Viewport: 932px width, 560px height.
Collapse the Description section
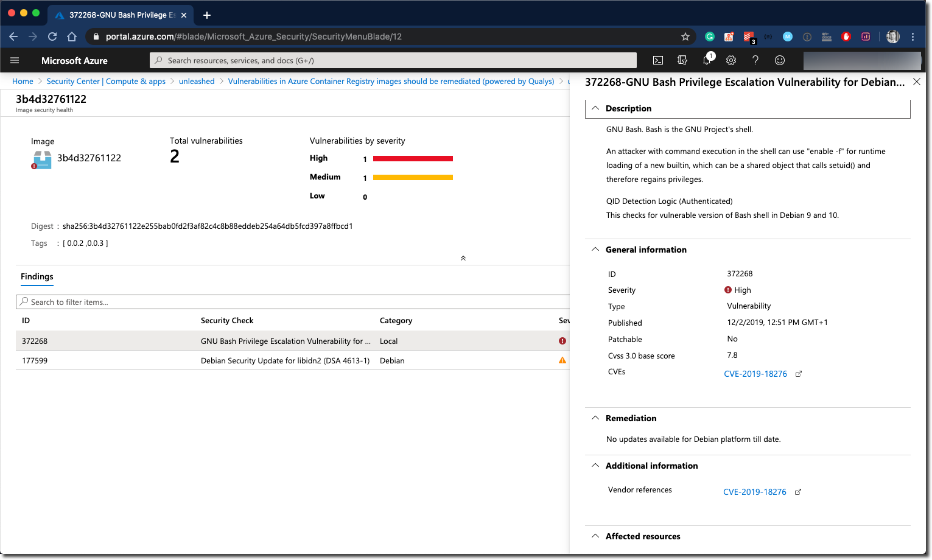click(x=595, y=108)
